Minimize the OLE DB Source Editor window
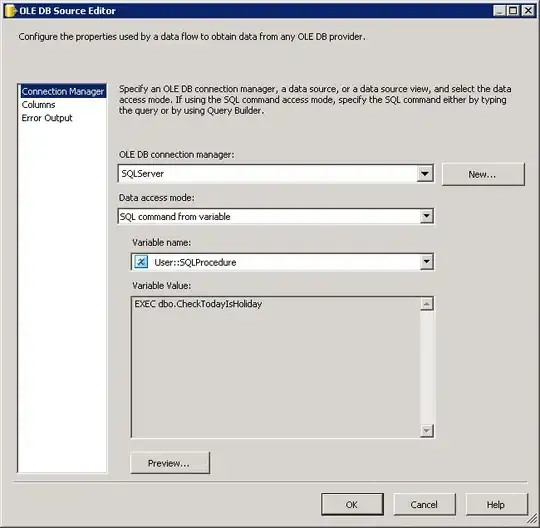This screenshot has width=540, height=528. [499, 11]
